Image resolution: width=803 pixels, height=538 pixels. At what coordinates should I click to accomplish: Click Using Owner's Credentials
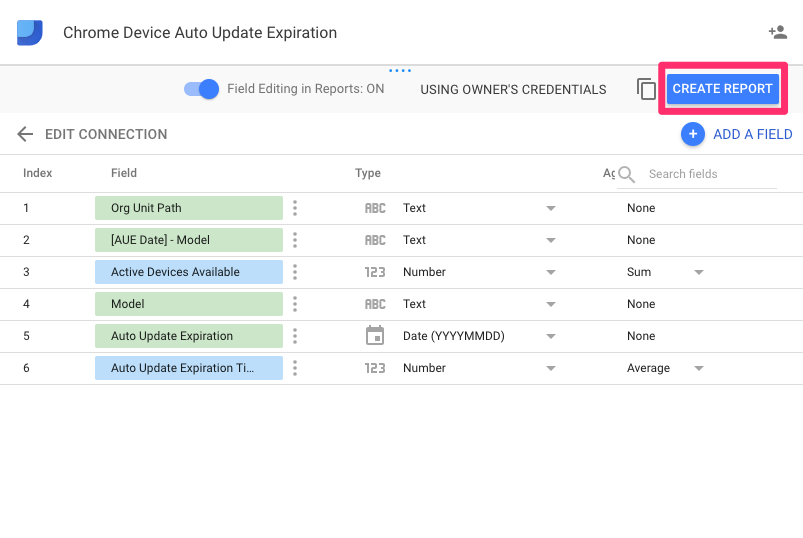[x=513, y=89]
